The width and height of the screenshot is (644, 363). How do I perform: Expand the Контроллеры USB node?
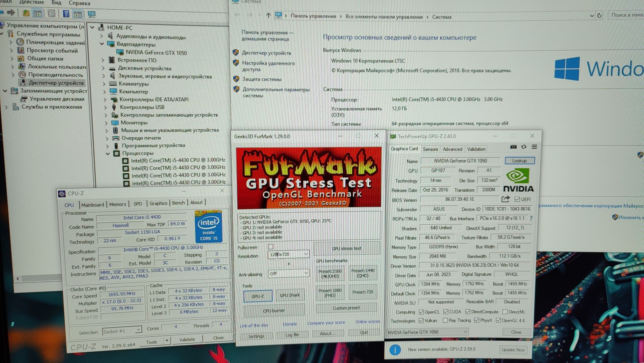pos(105,107)
